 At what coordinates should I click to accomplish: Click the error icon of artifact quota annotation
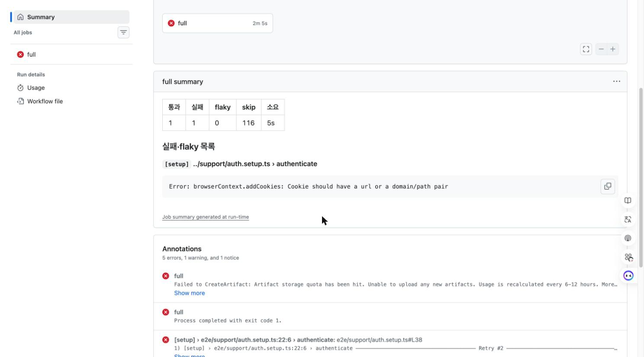point(166,276)
